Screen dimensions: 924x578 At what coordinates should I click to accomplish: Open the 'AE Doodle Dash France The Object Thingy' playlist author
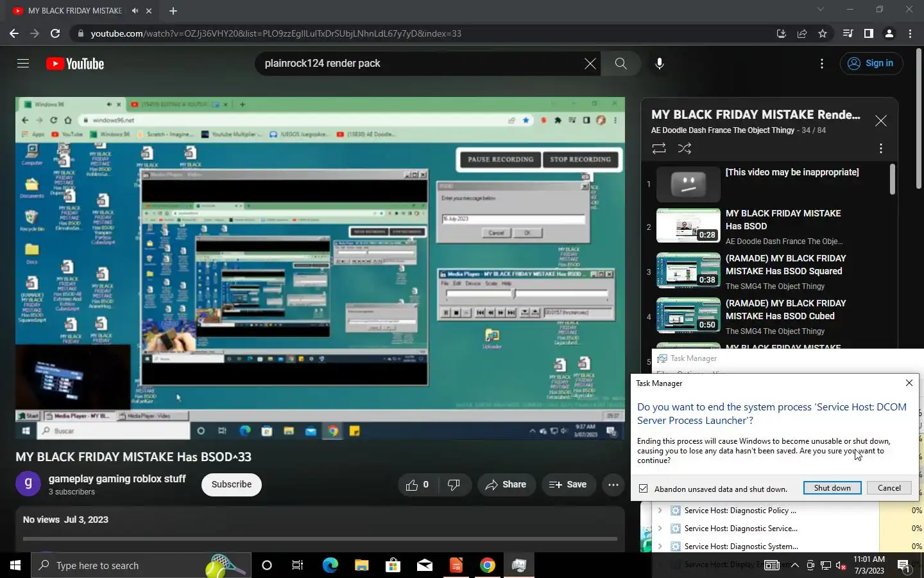pyautogui.click(x=723, y=130)
